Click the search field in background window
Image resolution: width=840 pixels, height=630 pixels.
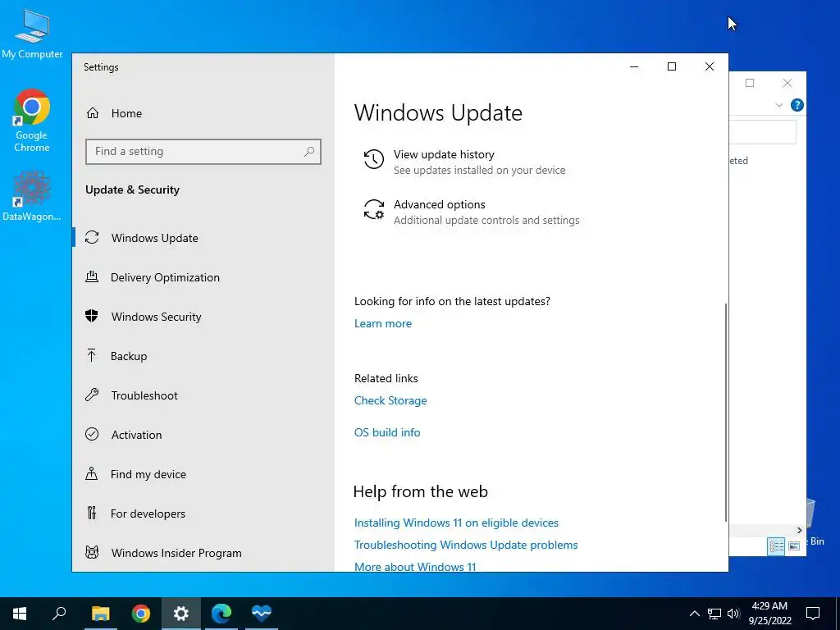pos(762,132)
